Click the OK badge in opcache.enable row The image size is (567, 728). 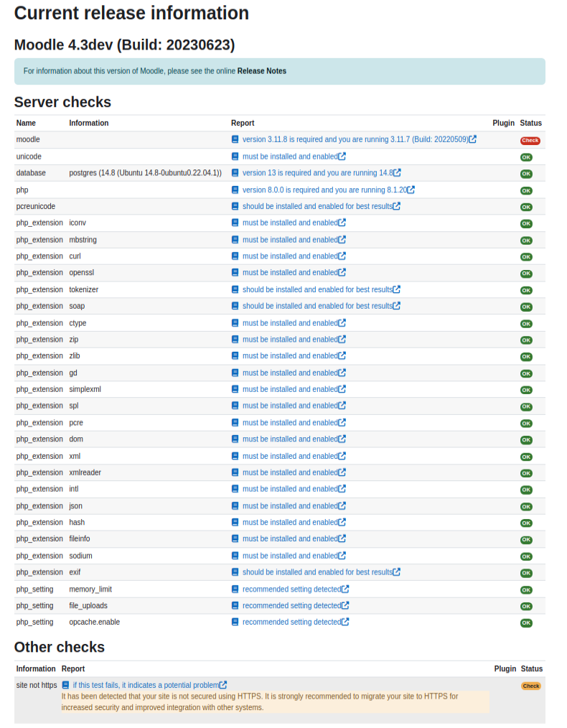pyautogui.click(x=526, y=623)
